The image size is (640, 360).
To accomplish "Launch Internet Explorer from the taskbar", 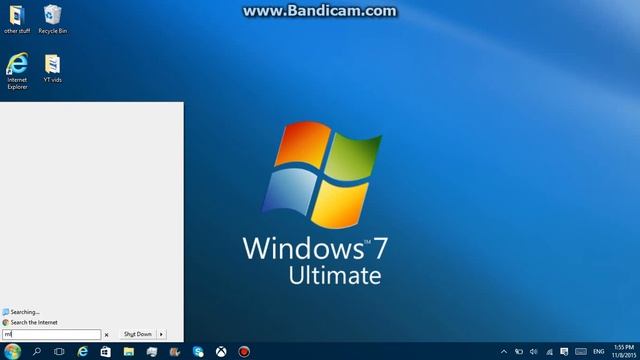I will click(x=82, y=351).
